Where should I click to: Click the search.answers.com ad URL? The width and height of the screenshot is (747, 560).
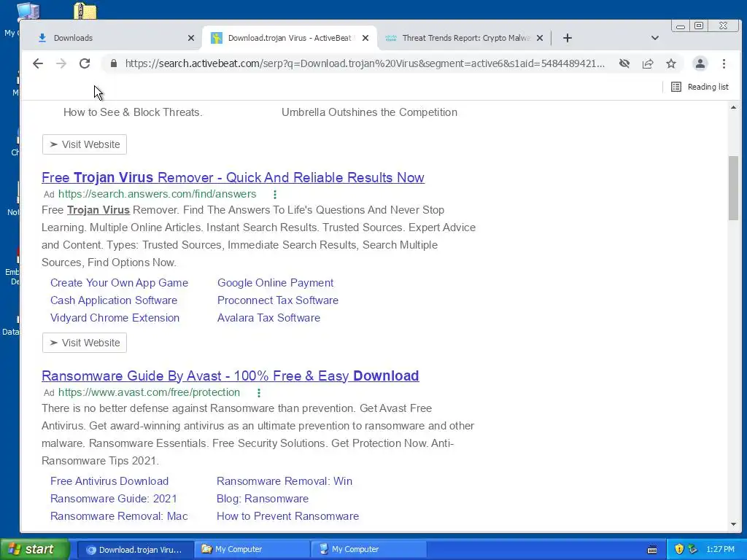158,194
